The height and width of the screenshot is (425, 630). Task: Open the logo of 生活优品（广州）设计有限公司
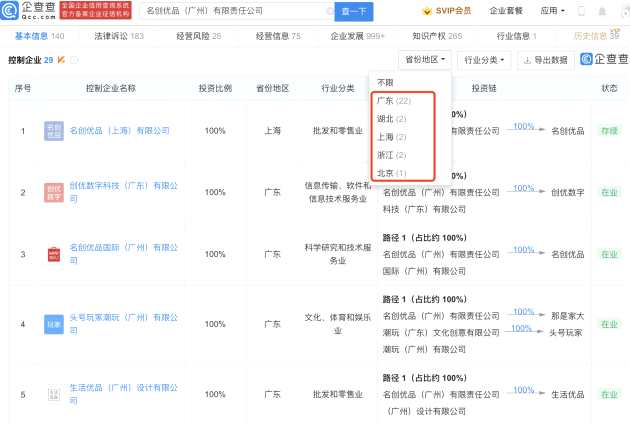(x=54, y=394)
